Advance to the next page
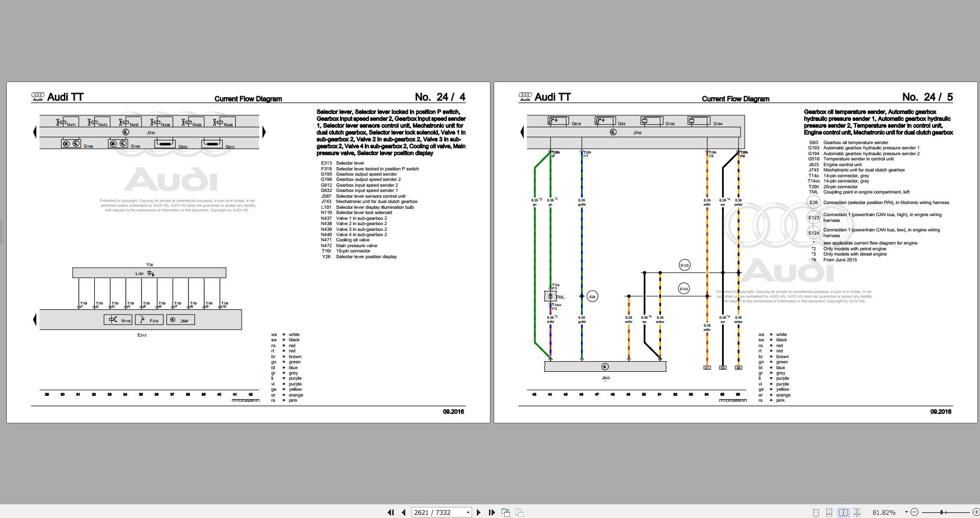The height and width of the screenshot is (518, 980). coord(478,512)
